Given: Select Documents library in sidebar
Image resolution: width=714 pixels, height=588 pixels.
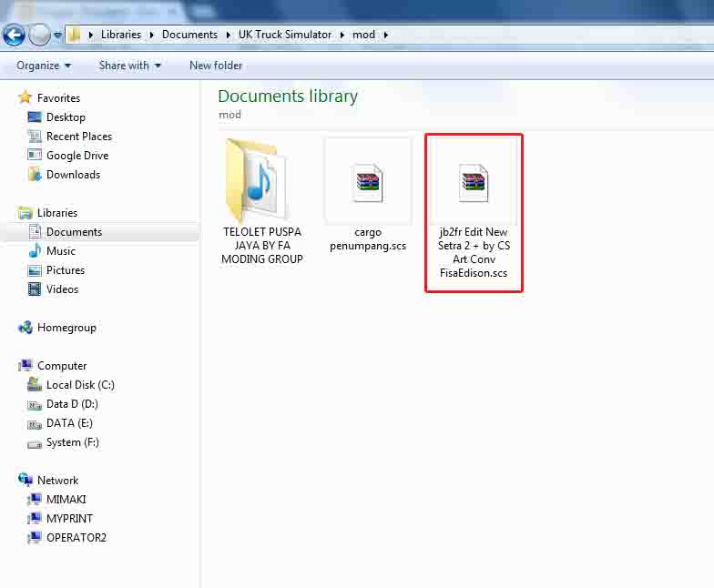Looking at the screenshot, I should 75,231.
